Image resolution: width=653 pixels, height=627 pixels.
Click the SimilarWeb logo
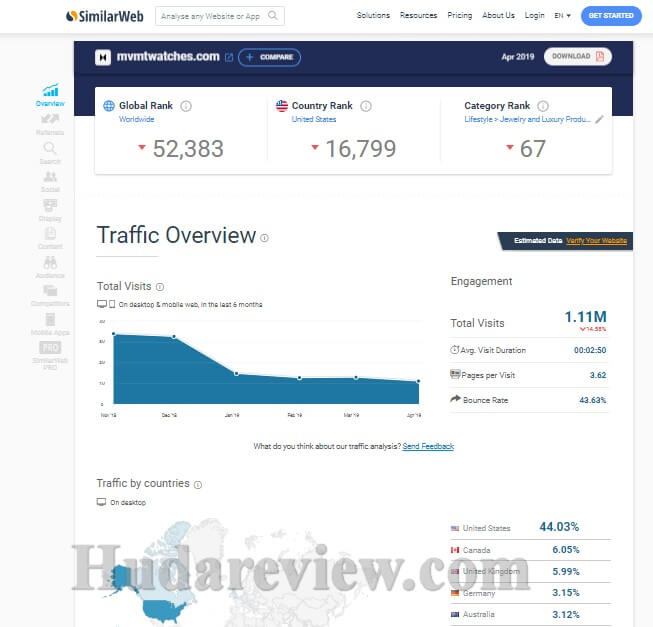pyautogui.click(x=105, y=16)
